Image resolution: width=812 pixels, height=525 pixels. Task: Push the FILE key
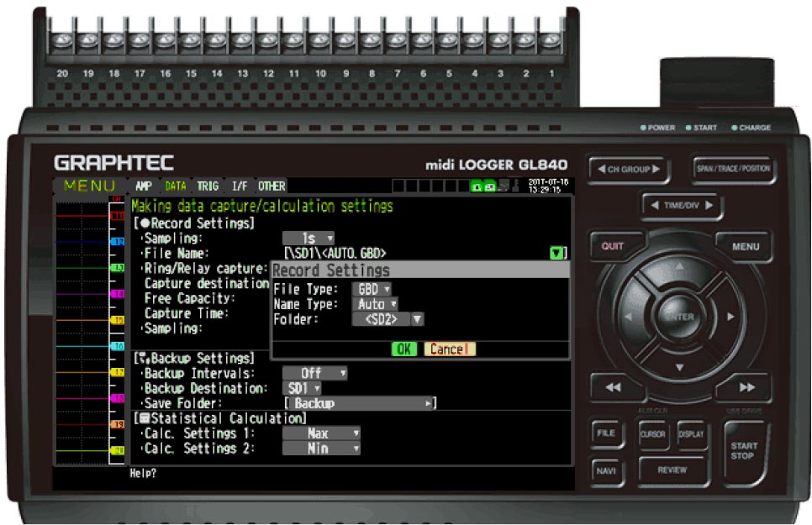pos(606,433)
